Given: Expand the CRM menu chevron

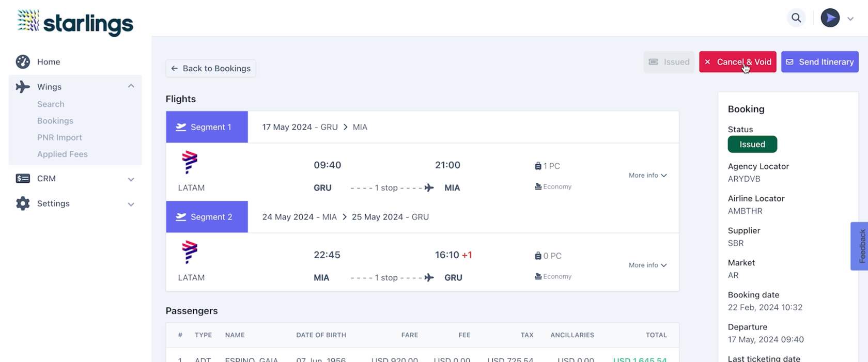Looking at the screenshot, I should click(x=131, y=179).
